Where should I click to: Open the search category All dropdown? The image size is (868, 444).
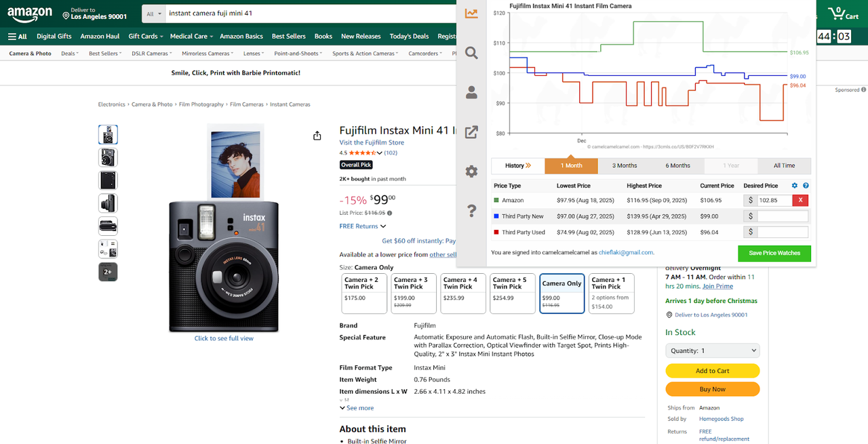click(x=155, y=14)
